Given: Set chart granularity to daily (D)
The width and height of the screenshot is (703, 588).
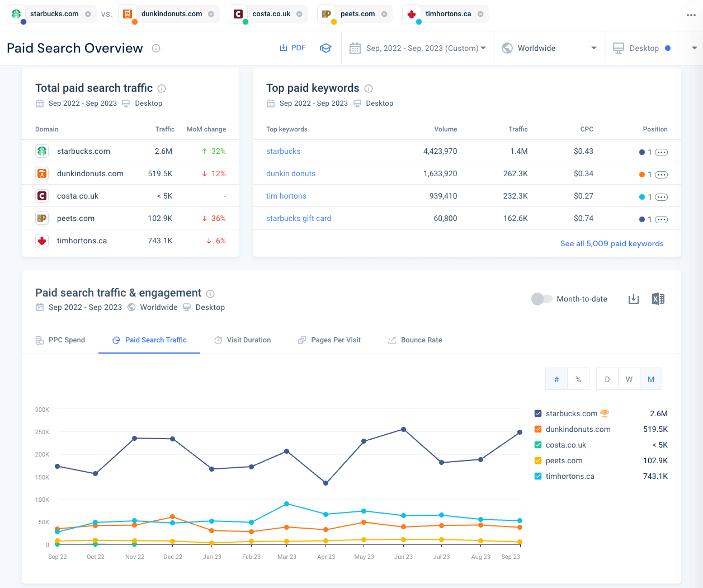Looking at the screenshot, I should 607,379.
